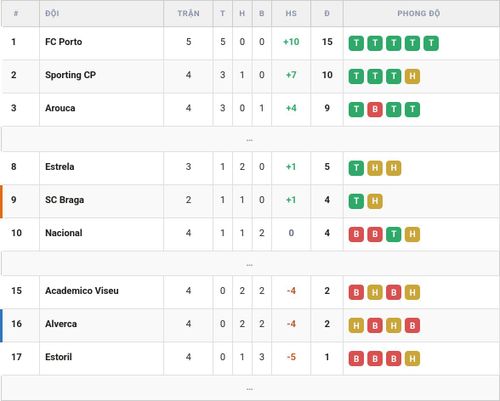The width and height of the screenshot is (500, 401).
Task: Select Sporting CP's +7 goal difference cell
Action: pyautogui.click(x=291, y=75)
